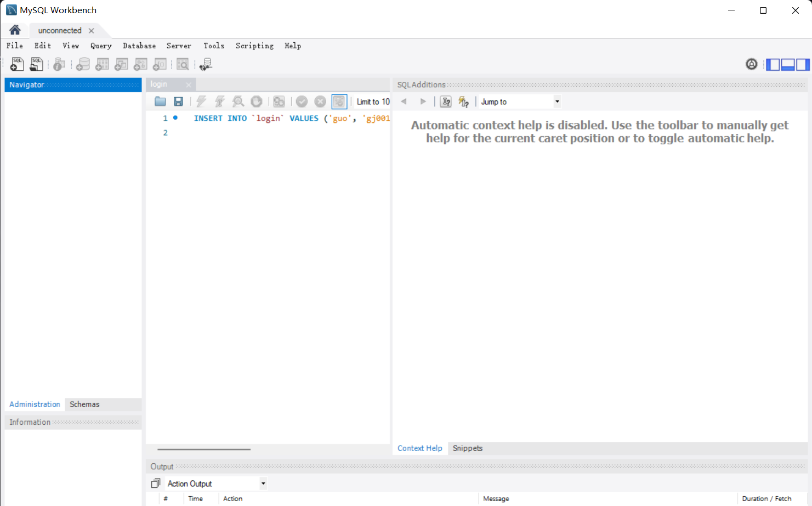Image resolution: width=812 pixels, height=506 pixels.
Task: Save the script with floppy icon
Action: (x=178, y=102)
